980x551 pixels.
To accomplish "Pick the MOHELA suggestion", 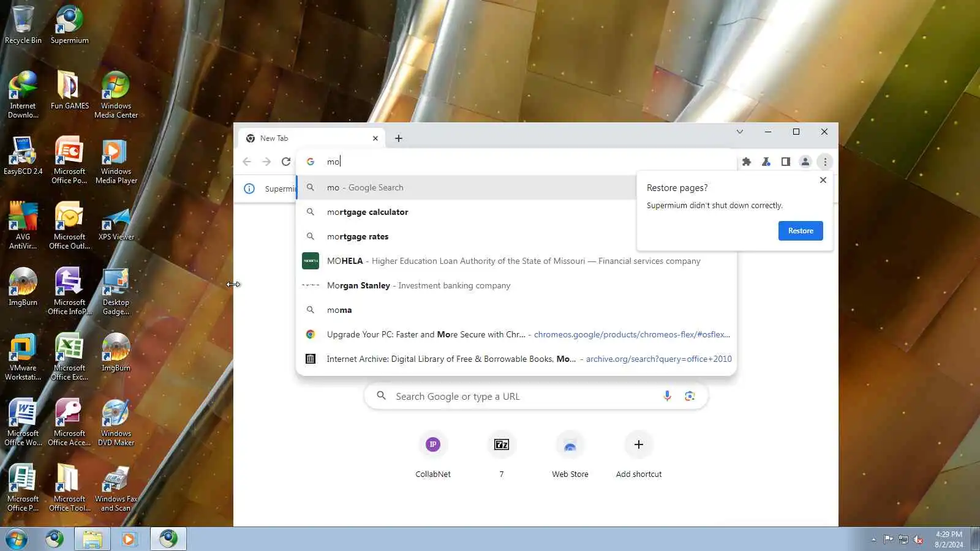I will click(516, 261).
